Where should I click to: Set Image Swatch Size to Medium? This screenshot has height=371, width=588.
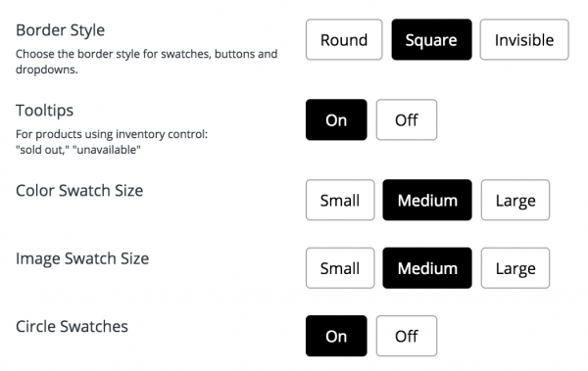coord(427,268)
